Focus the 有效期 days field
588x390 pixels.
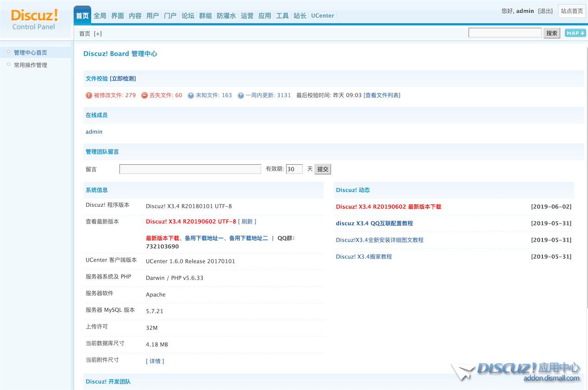point(294,169)
